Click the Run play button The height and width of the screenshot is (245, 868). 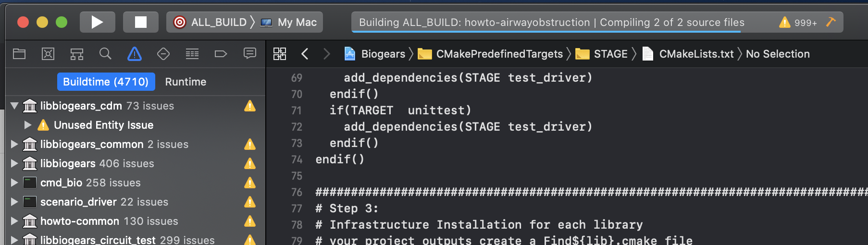coord(98,22)
